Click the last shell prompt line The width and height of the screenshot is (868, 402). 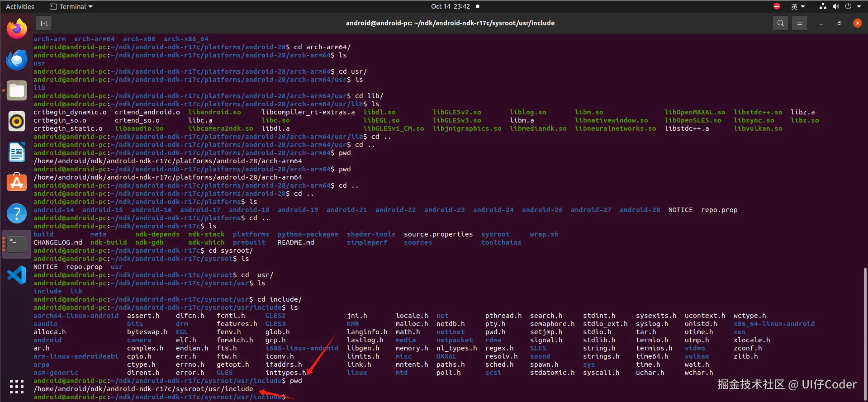pos(159,397)
